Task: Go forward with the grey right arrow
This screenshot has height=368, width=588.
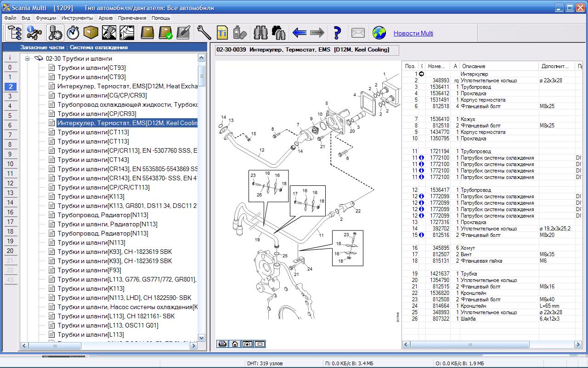Action: (x=317, y=33)
